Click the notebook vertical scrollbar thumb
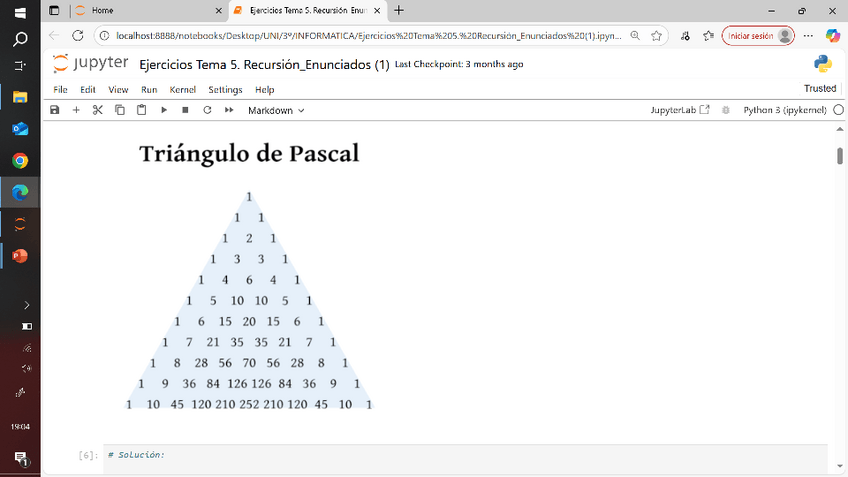Screen dimensions: 848x477 click(839, 156)
